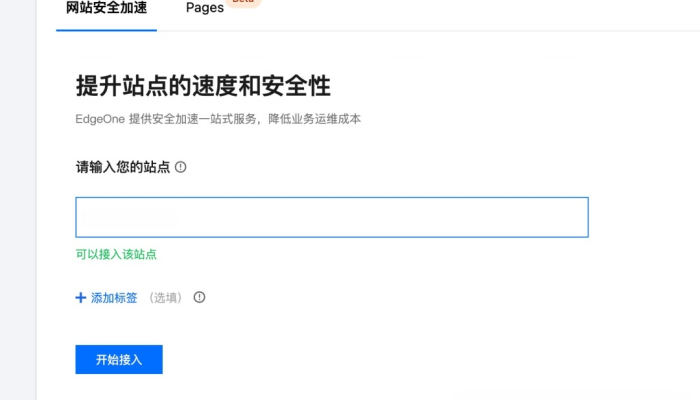Click the plus icon before 添加标签
Screen dimensions: 700x400
pyautogui.click(x=80, y=298)
